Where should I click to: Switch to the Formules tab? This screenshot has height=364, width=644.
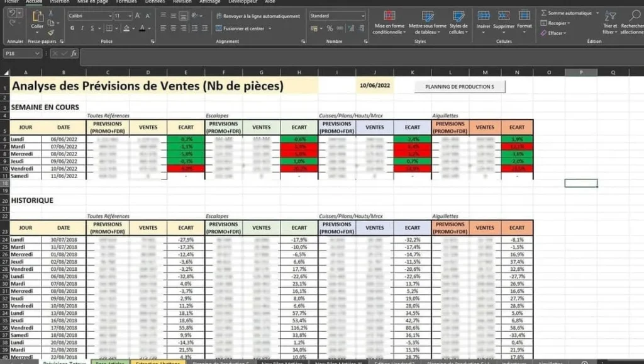point(126,2)
